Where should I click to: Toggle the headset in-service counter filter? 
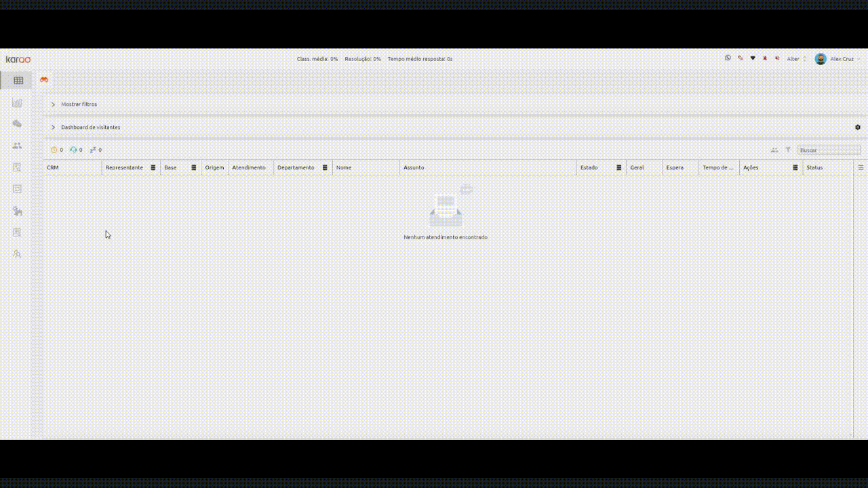(76, 150)
